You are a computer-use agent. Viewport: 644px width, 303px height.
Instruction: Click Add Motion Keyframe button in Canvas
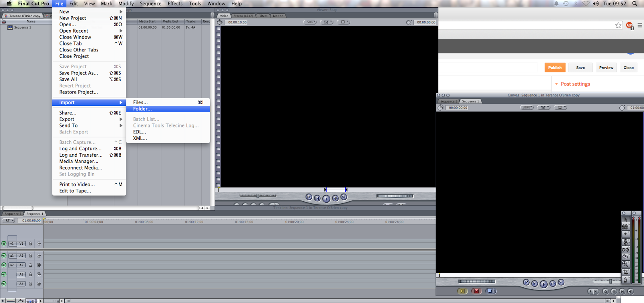tap(614, 291)
